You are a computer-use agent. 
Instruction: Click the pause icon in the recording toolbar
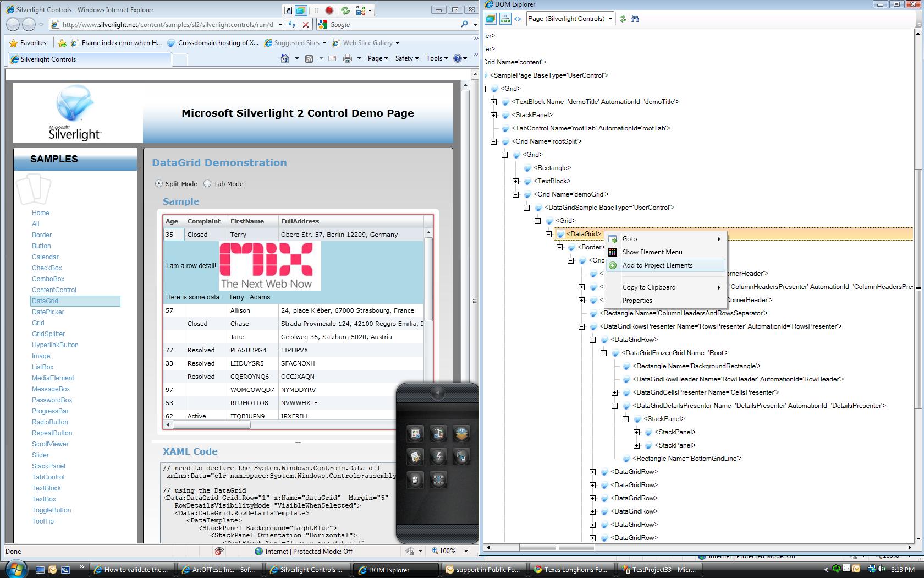click(316, 10)
